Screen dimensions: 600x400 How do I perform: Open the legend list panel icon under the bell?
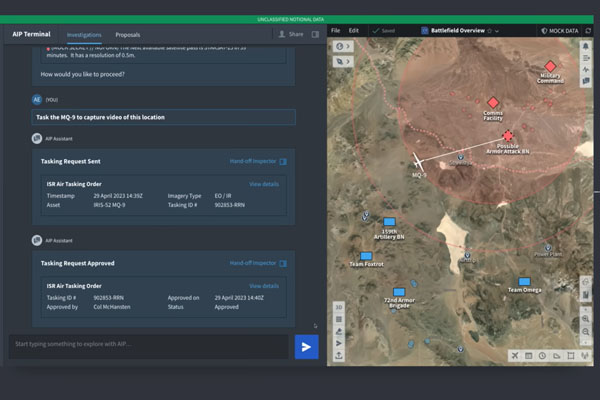point(586,58)
